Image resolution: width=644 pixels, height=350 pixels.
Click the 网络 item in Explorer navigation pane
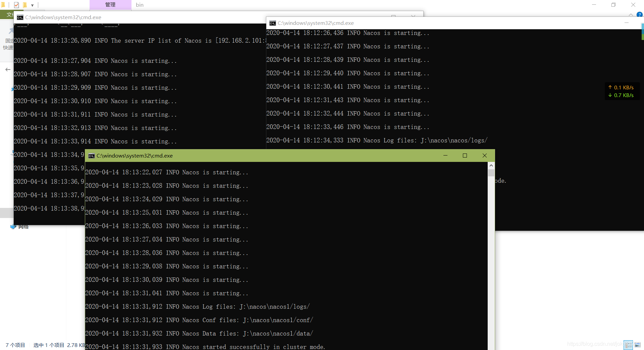coord(20,227)
